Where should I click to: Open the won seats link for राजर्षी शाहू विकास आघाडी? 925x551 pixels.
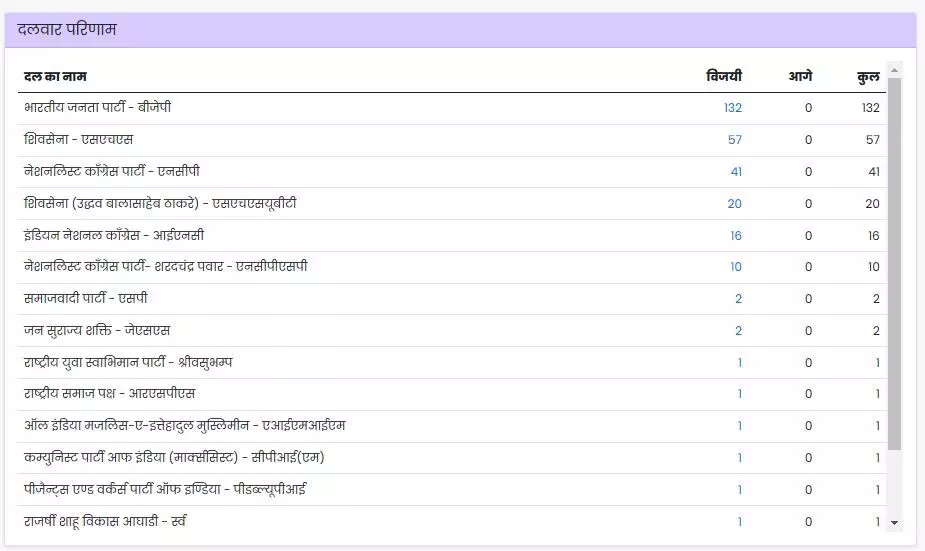click(740, 522)
